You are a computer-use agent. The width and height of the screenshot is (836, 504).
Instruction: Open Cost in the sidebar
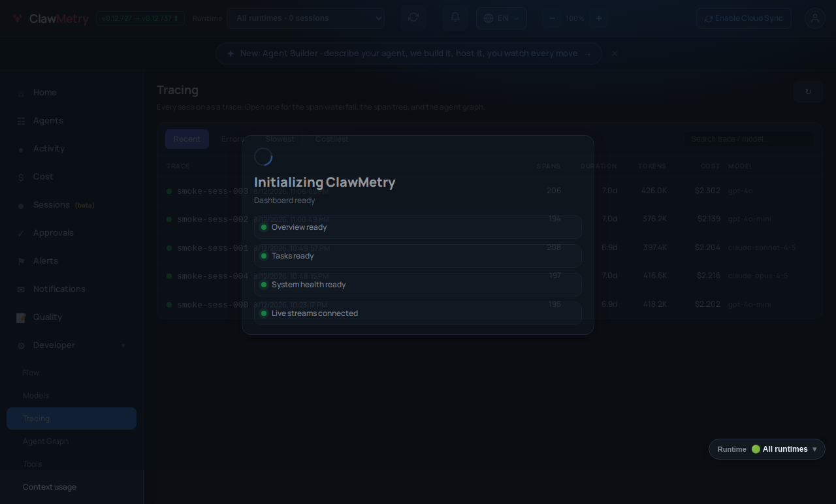tap(72, 177)
